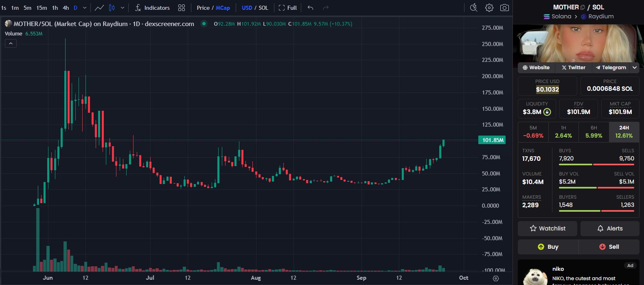Image resolution: width=644 pixels, height=285 pixels.
Task: Click the buy vol versus sell vol bar
Action: 596,188
